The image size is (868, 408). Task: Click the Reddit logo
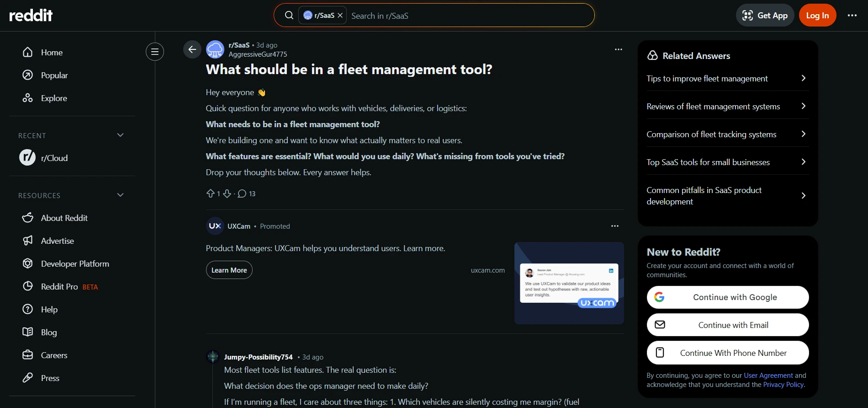(x=31, y=15)
